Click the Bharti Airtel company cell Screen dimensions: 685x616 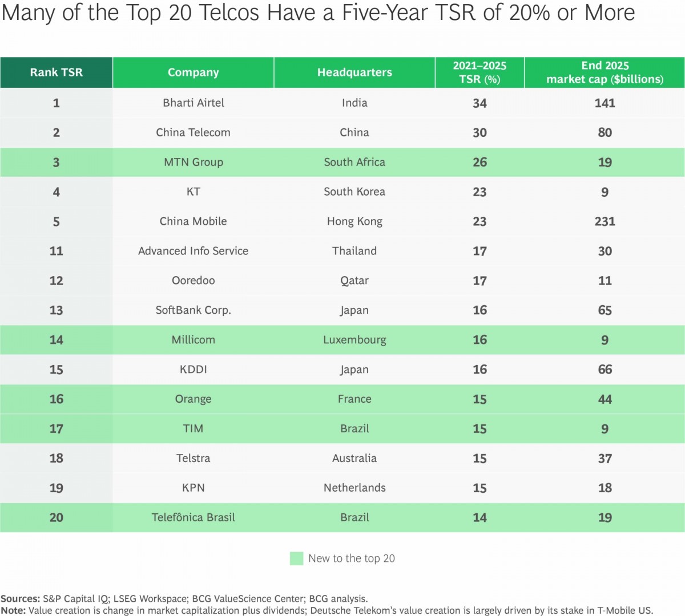click(x=193, y=103)
